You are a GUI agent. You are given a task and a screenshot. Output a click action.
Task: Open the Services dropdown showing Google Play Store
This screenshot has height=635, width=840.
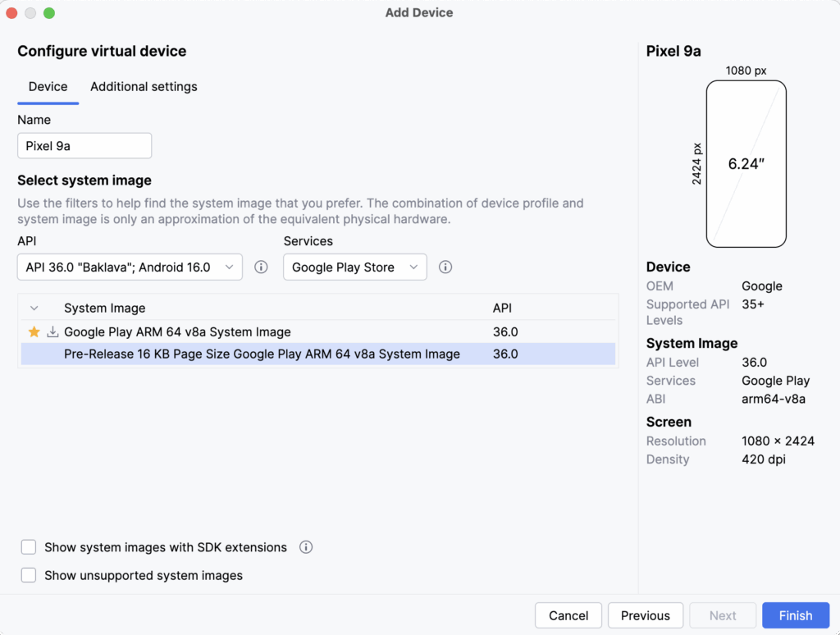pyautogui.click(x=354, y=267)
